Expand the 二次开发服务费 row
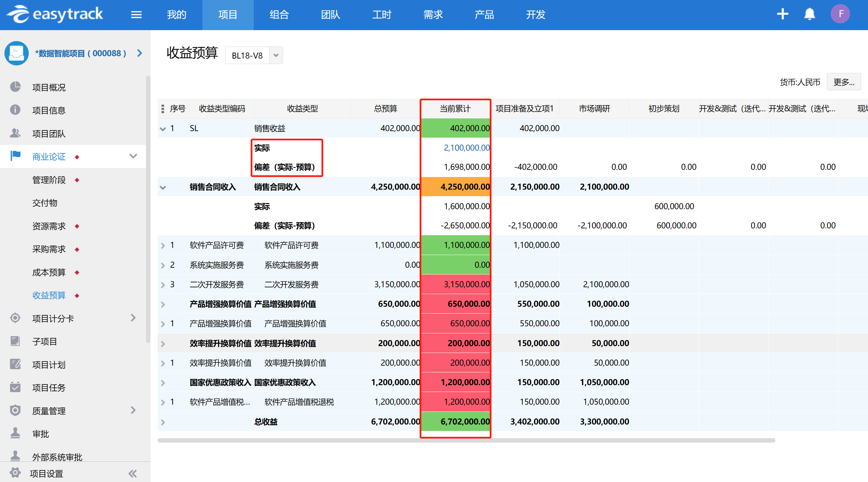868x482 pixels. (x=163, y=285)
